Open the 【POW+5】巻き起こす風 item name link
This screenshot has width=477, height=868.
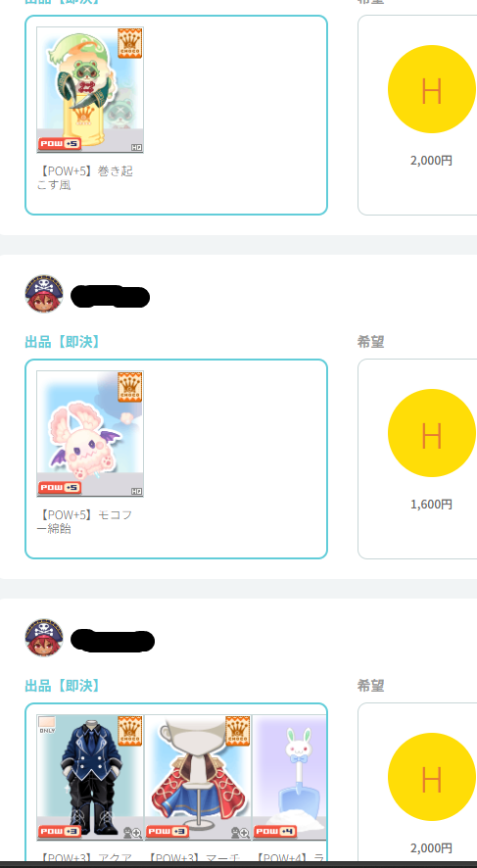(x=84, y=178)
